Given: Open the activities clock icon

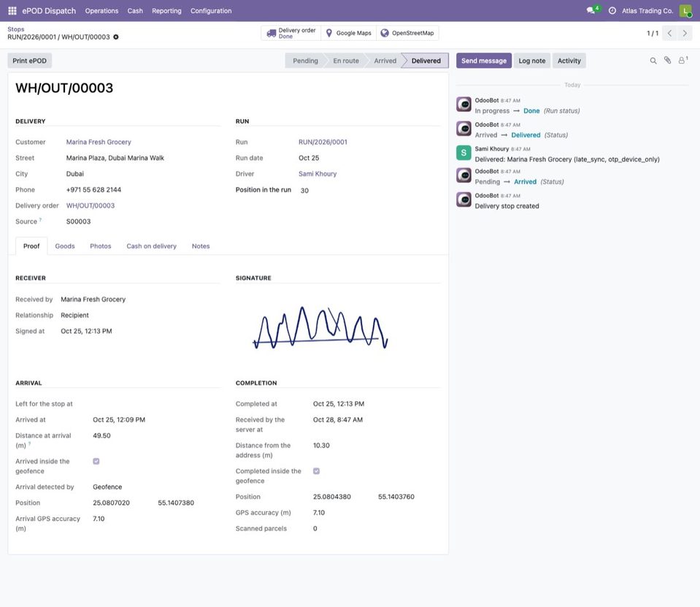Looking at the screenshot, I should (612, 11).
